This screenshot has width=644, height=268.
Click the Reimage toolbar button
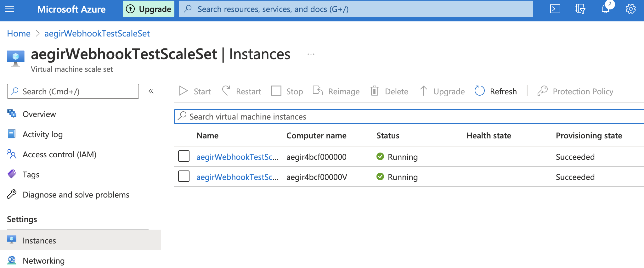coord(336,91)
